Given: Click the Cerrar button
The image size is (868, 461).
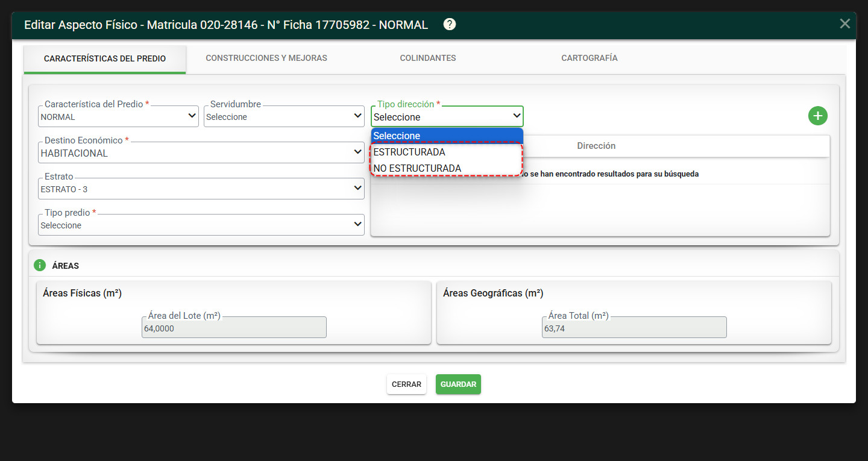Looking at the screenshot, I should pyautogui.click(x=407, y=384).
